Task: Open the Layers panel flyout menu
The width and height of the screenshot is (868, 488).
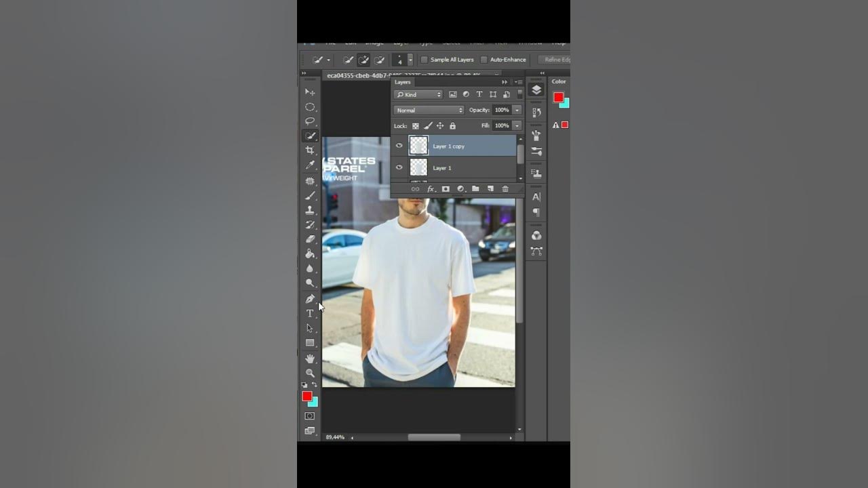Action: 519,82
